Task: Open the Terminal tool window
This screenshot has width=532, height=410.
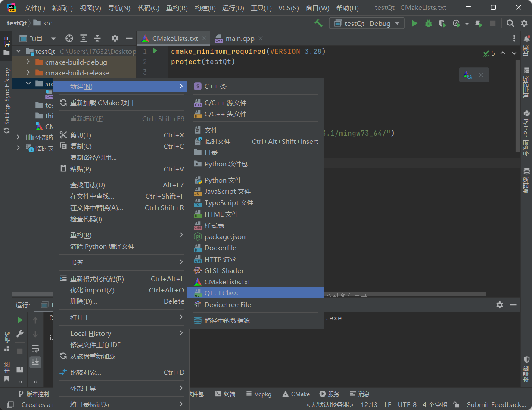Action: pyautogui.click(x=225, y=394)
